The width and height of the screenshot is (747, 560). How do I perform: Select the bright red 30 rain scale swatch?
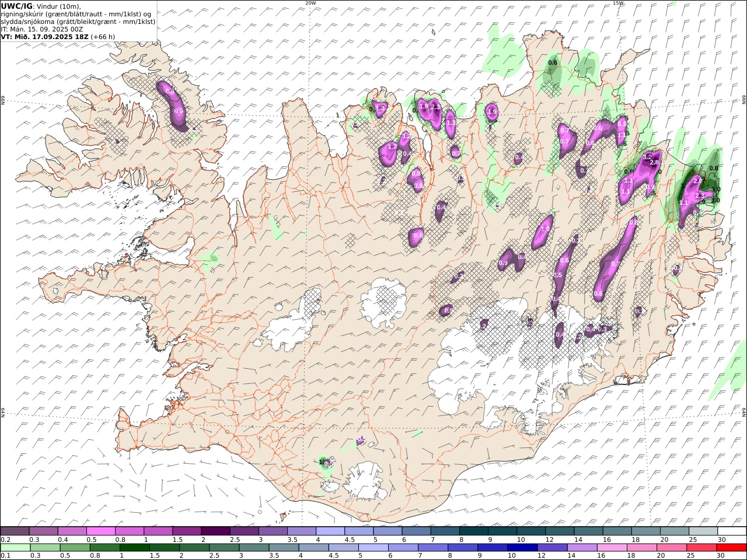[732, 548]
